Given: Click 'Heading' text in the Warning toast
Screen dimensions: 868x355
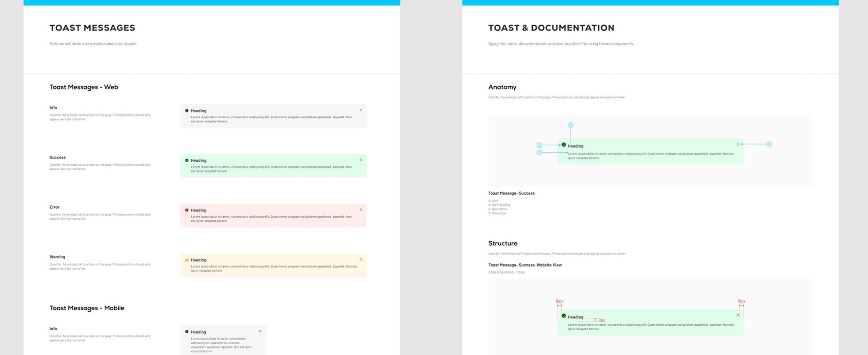Looking at the screenshot, I should (199, 260).
